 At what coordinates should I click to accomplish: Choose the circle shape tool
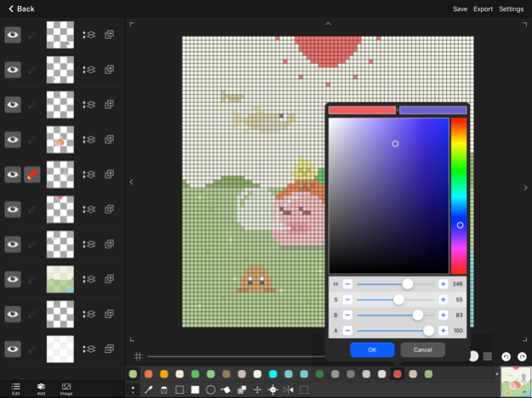(210, 389)
